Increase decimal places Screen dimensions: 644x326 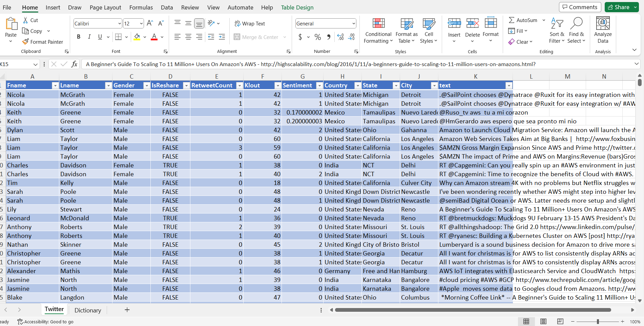pyautogui.click(x=340, y=37)
